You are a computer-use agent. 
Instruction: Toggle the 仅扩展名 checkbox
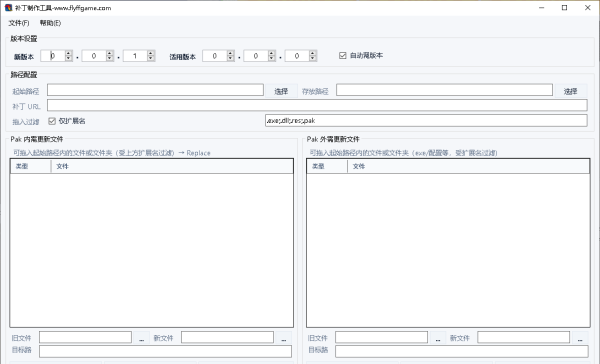click(52, 121)
